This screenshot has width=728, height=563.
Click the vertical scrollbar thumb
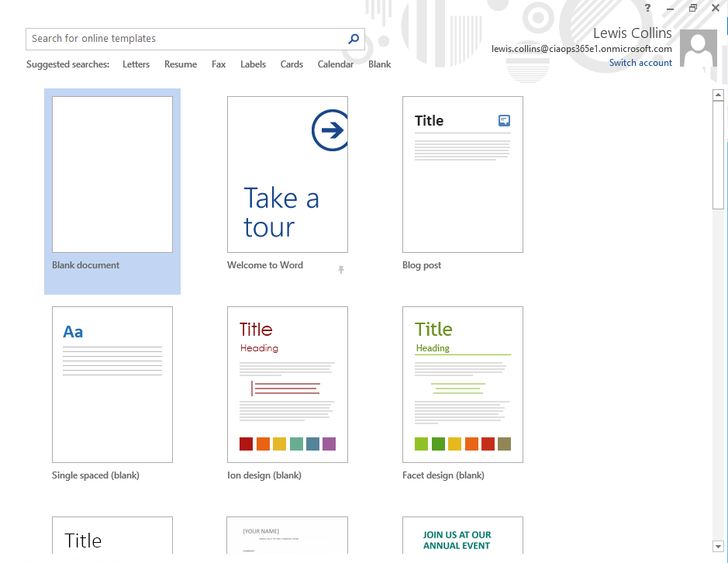click(x=718, y=155)
